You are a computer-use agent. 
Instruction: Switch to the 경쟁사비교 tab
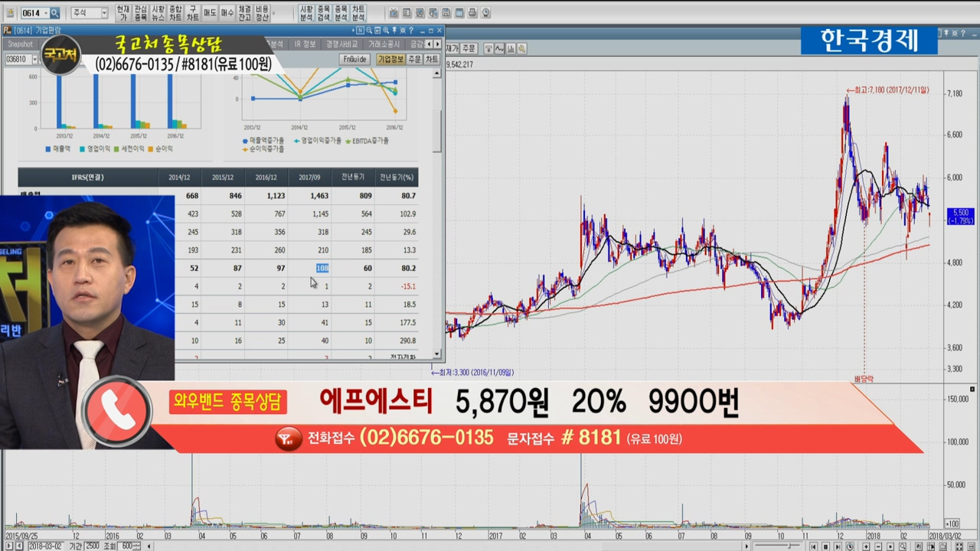tap(341, 44)
